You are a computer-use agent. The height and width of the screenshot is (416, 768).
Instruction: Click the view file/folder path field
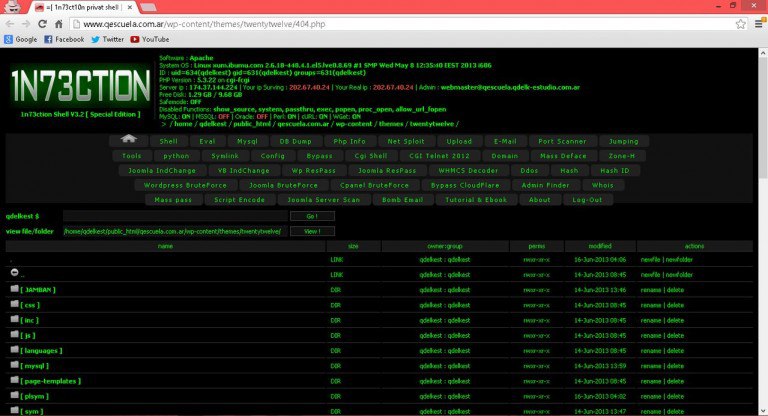[175, 231]
